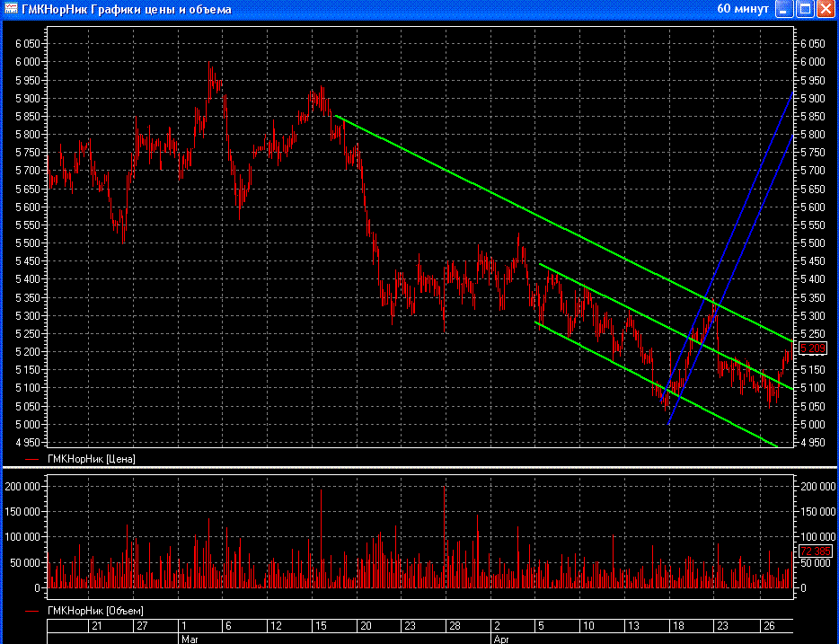This screenshot has height=644, width=839.
Task: Click the current price tag '5 209'
Action: pos(813,348)
